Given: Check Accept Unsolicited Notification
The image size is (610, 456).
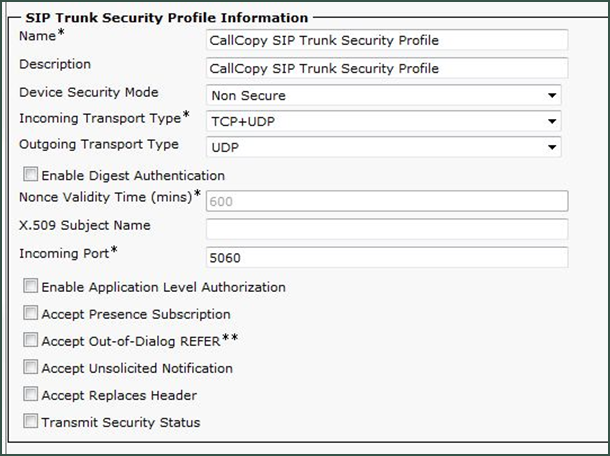Looking at the screenshot, I should [30, 367].
